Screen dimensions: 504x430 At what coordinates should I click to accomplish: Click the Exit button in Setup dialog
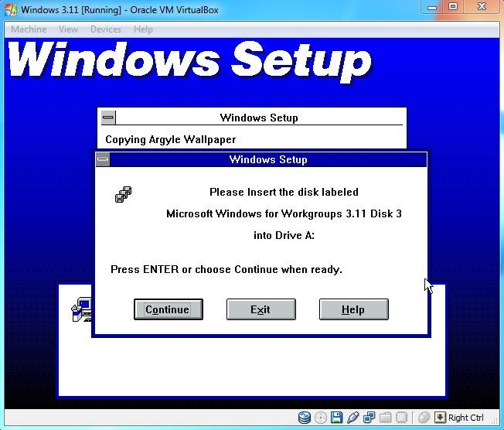(x=261, y=309)
